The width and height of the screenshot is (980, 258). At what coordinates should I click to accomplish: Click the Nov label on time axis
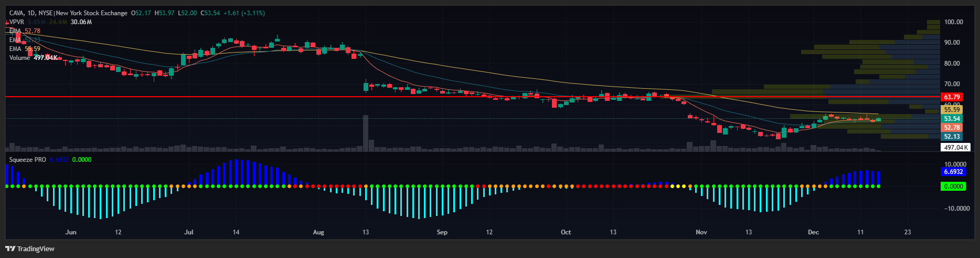[x=701, y=232]
